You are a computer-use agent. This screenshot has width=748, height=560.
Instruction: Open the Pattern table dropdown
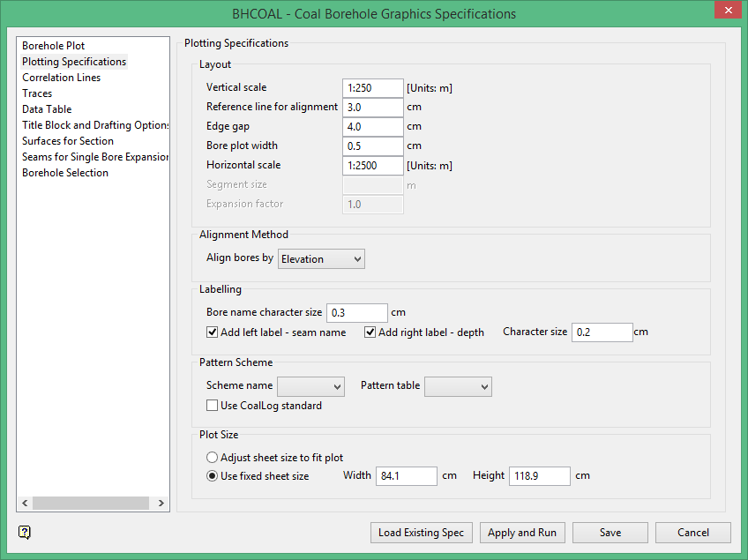pyautogui.click(x=458, y=387)
